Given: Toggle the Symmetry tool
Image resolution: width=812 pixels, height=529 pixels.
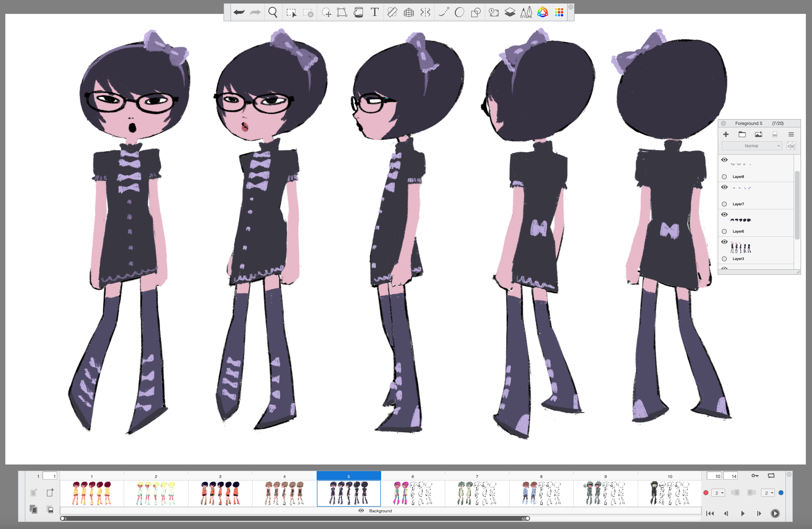Looking at the screenshot, I should point(425,12).
